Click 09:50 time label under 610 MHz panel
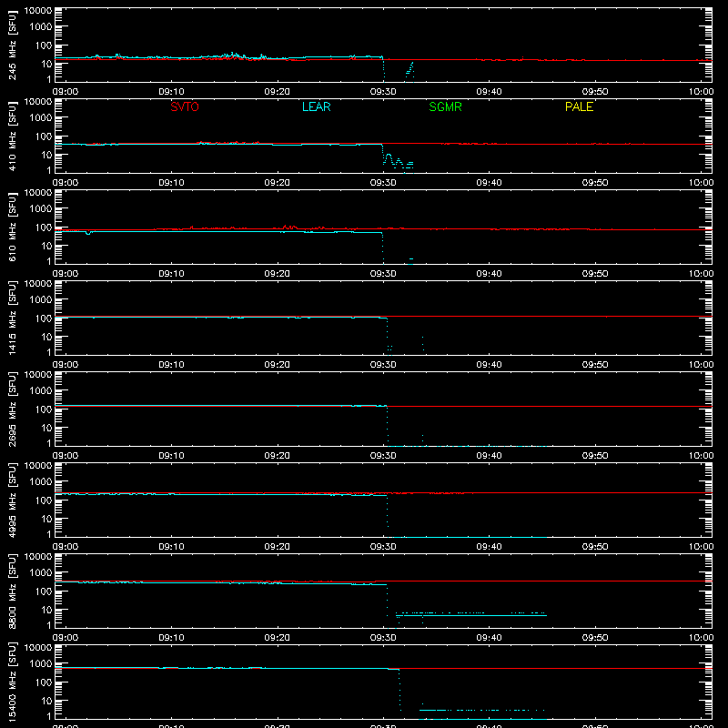This screenshot has height=728, width=728. click(595, 274)
